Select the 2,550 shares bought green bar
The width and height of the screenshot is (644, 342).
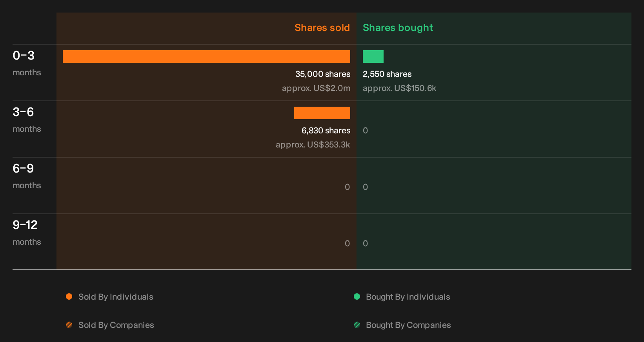point(373,56)
